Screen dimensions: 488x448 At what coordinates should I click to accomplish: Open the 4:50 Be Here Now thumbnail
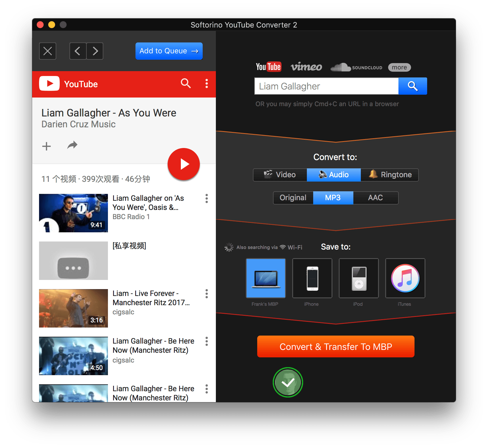pyautogui.click(x=73, y=356)
